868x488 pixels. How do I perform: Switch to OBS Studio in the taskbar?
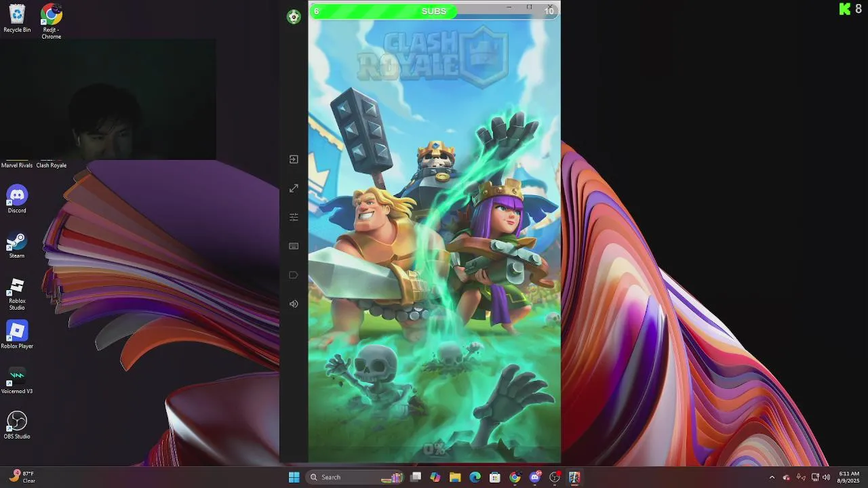pyautogui.click(x=555, y=477)
